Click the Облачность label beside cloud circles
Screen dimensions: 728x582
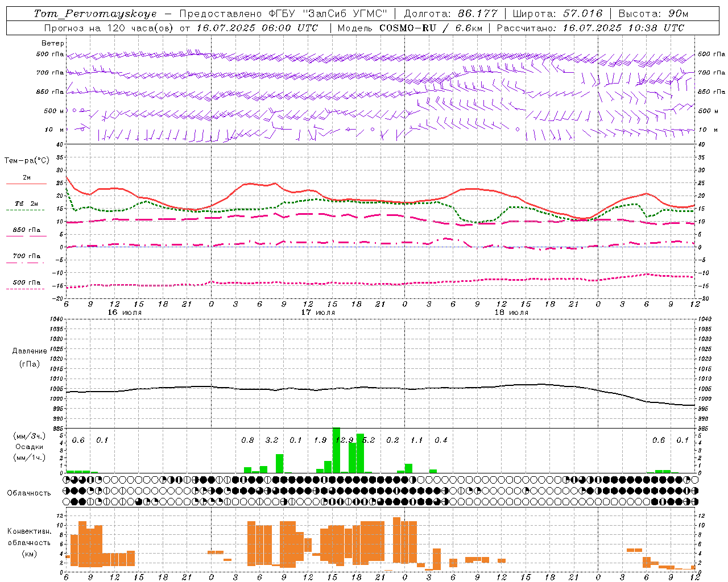pos(29,493)
